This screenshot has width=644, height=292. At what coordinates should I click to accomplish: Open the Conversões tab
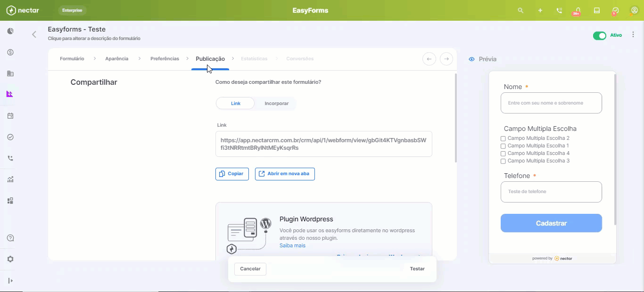coord(300,59)
